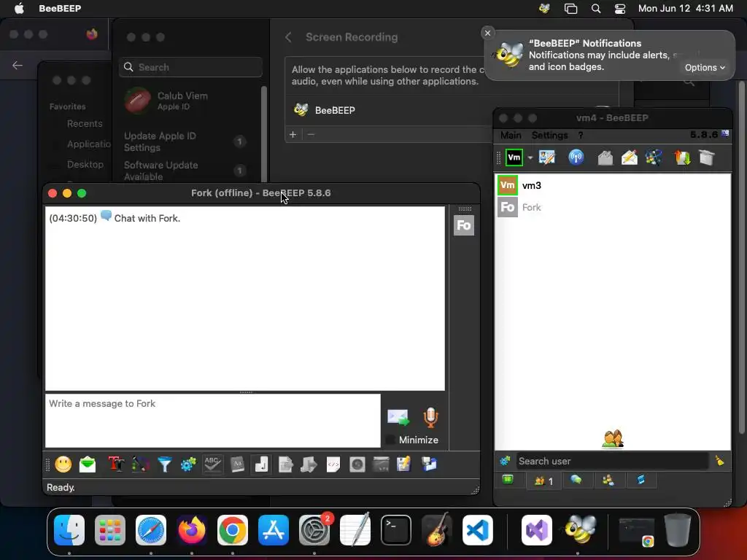Image resolution: width=747 pixels, height=560 pixels.
Task: Switch to the green board tab
Action: (508, 480)
